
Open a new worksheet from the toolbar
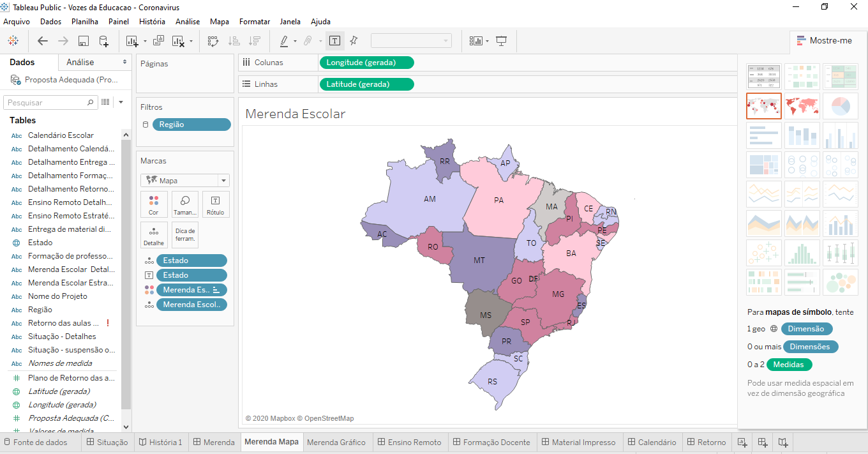133,40
